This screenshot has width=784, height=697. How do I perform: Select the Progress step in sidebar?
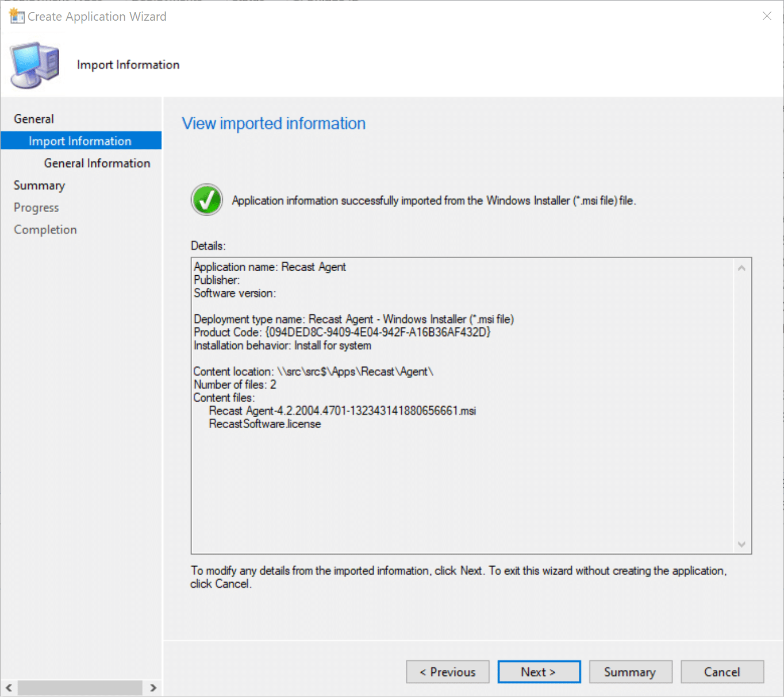point(36,207)
